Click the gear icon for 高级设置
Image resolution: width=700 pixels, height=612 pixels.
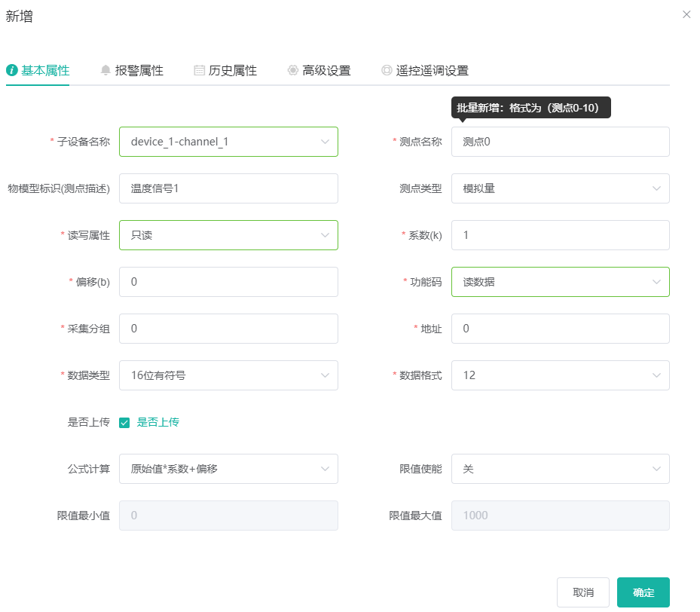pyautogui.click(x=293, y=70)
